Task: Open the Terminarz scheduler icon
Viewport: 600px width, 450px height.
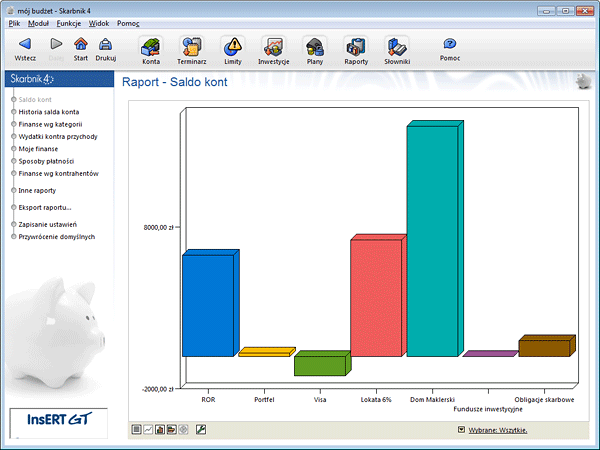Action: (192, 46)
